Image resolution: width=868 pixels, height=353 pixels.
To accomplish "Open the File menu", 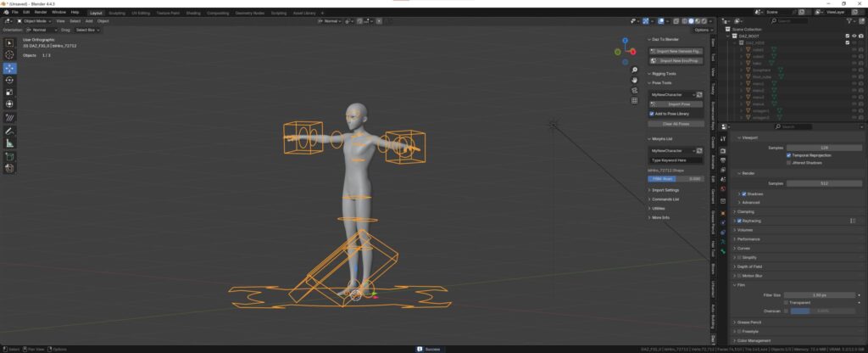I will 14,12.
